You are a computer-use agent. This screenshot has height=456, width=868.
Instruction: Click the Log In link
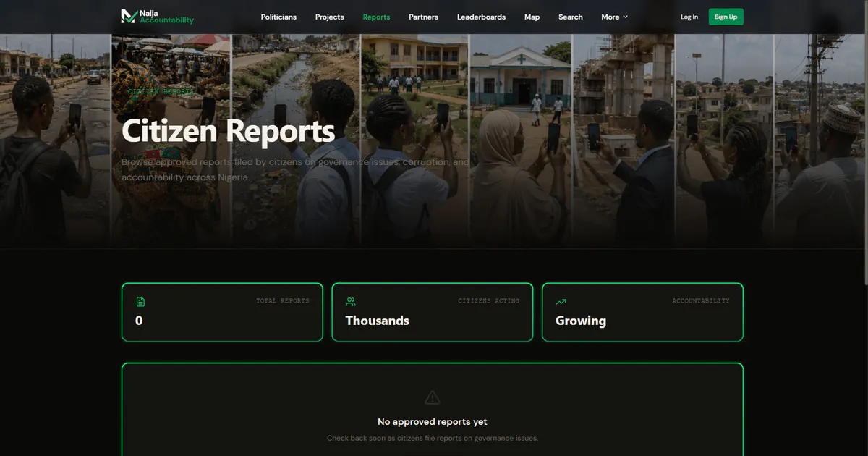point(689,17)
